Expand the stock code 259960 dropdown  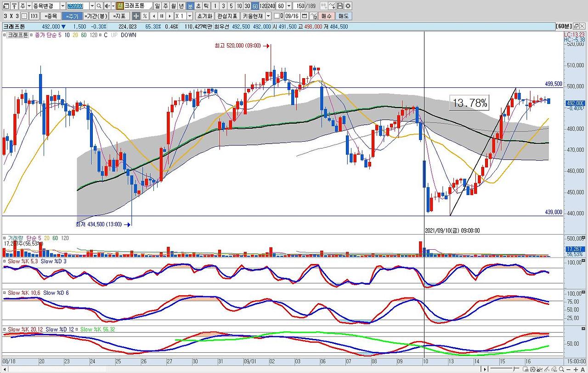pyautogui.click(x=92, y=6)
